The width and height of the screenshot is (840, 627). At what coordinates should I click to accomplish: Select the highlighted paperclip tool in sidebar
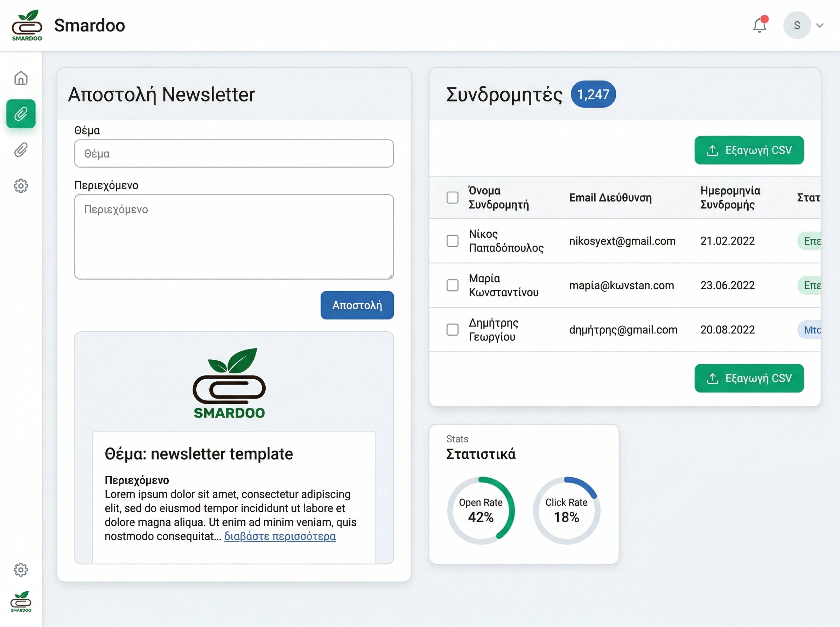click(x=21, y=113)
